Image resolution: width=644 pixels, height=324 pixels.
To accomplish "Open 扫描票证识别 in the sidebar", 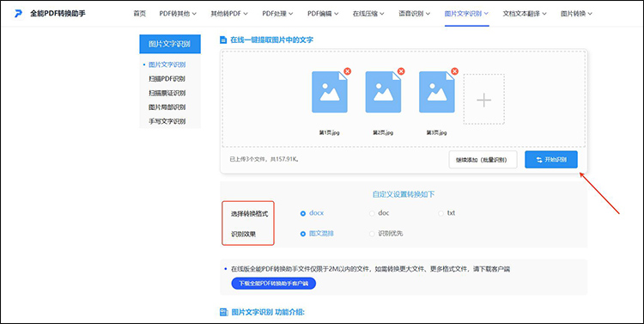I will coord(167,93).
